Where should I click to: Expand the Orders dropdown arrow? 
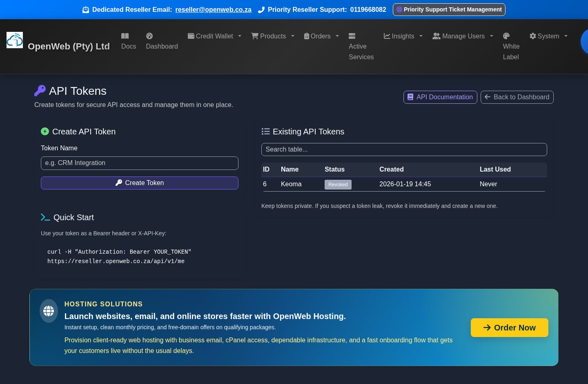pos(337,36)
